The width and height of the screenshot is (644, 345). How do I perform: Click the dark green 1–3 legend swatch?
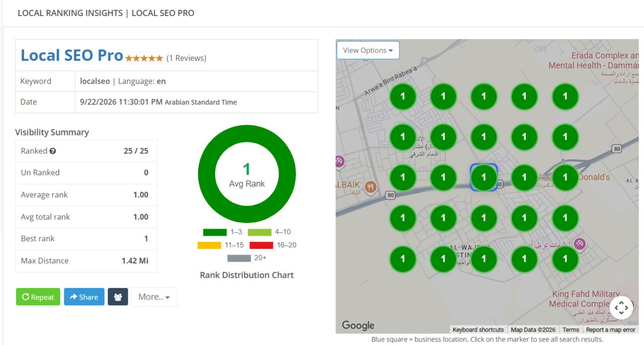pyautogui.click(x=215, y=232)
